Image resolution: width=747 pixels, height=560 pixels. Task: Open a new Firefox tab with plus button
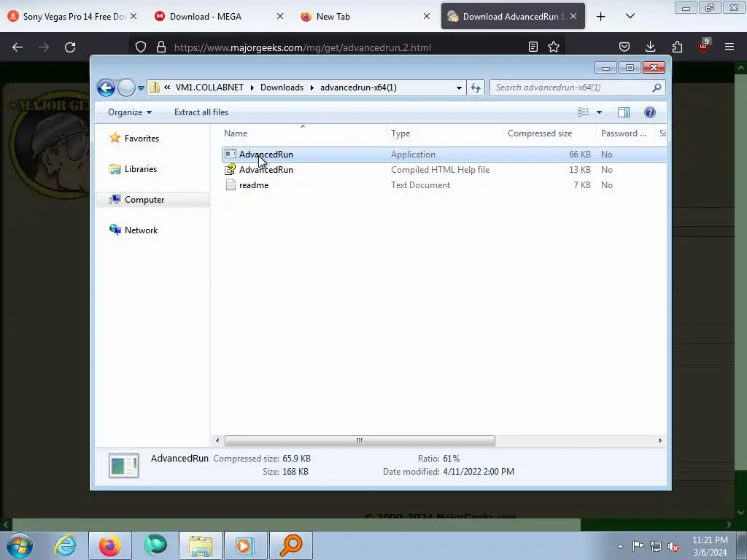coord(601,17)
